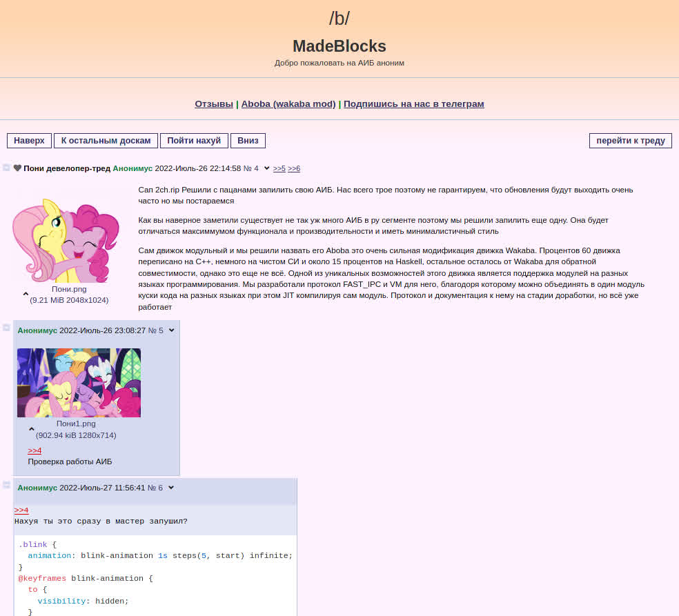The width and height of the screenshot is (679, 616).
Task: Click the >>4 reference in post № 6
Action: [21, 510]
